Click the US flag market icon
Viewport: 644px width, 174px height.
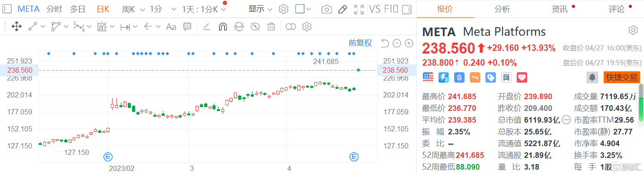pos(428,77)
